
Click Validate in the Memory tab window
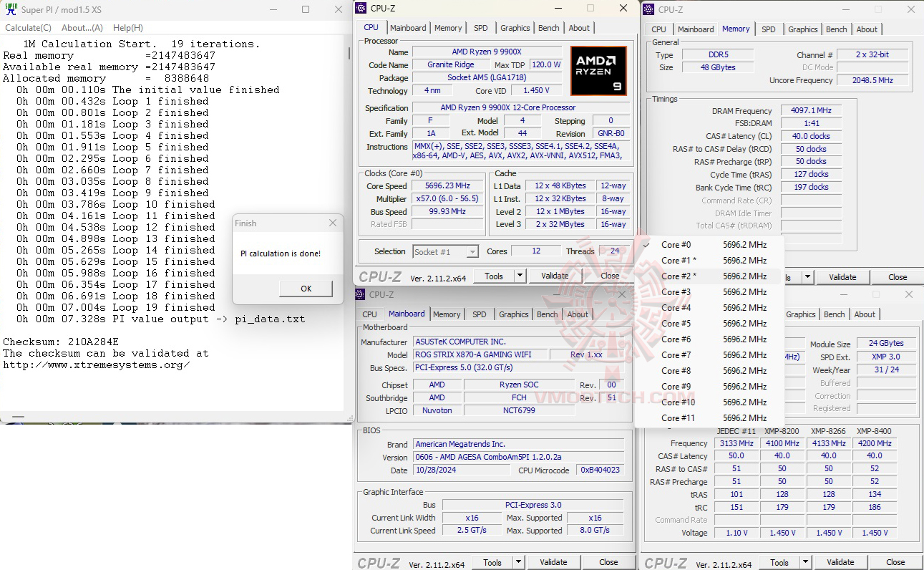point(842,277)
